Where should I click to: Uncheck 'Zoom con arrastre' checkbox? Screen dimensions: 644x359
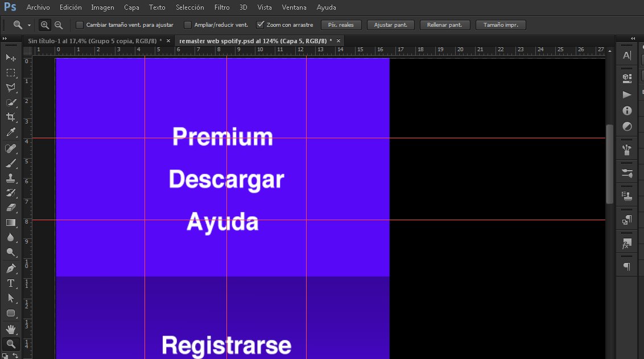pyautogui.click(x=260, y=25)
